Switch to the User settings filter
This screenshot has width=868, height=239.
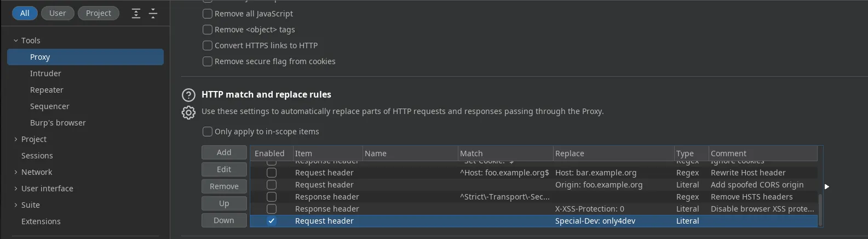coord(58,13)
